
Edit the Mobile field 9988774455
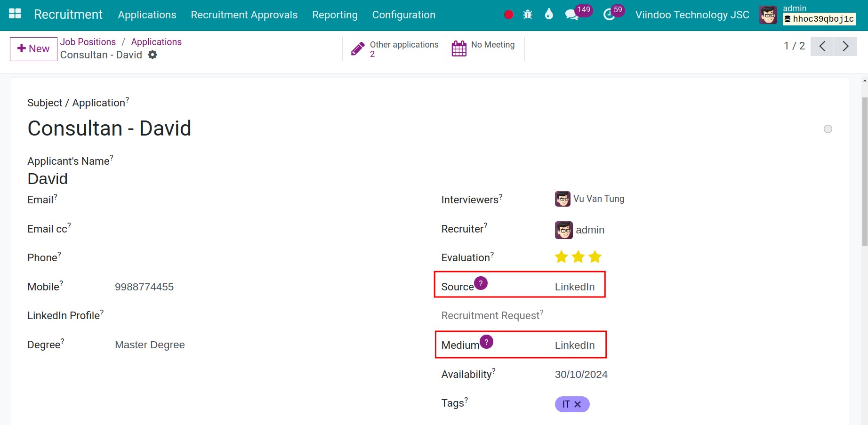[x=144, y=287]
